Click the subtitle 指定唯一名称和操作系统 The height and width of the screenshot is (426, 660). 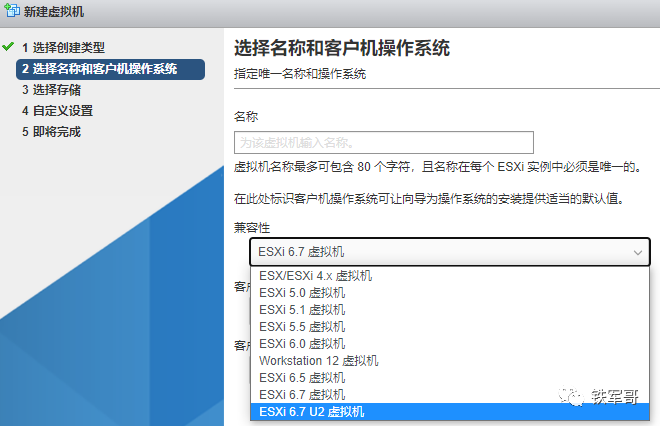click(300, 74)
